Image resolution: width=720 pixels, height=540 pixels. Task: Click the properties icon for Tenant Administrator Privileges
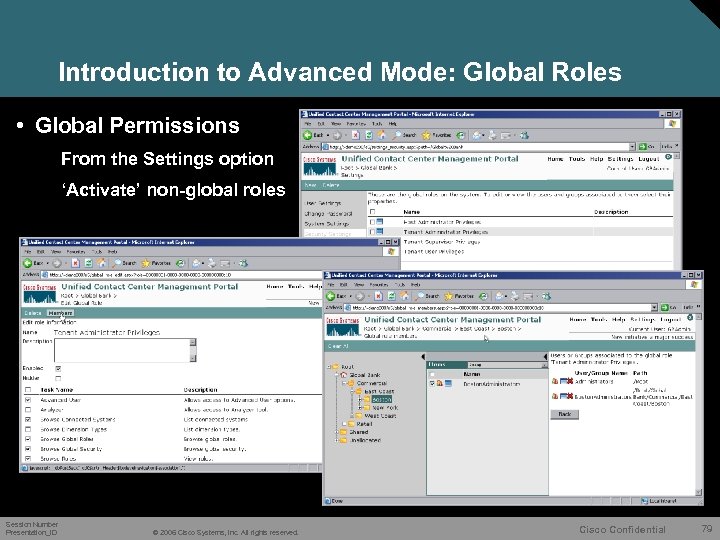tap(380, 232)
